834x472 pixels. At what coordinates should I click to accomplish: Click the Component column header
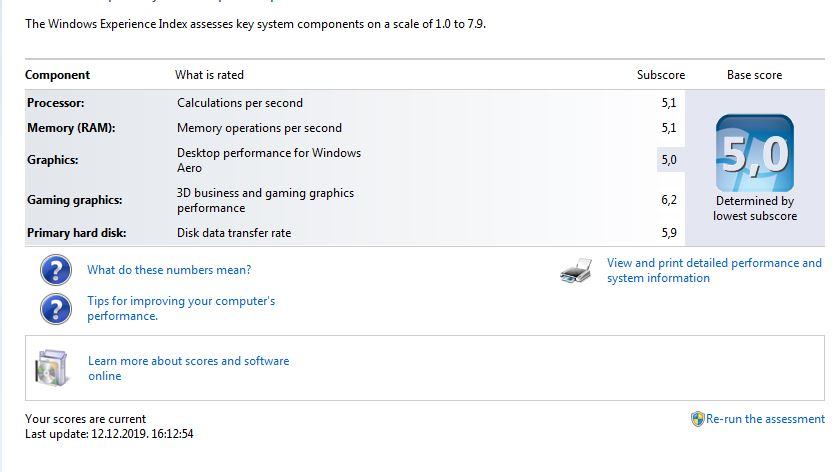(x=57, y=75)
